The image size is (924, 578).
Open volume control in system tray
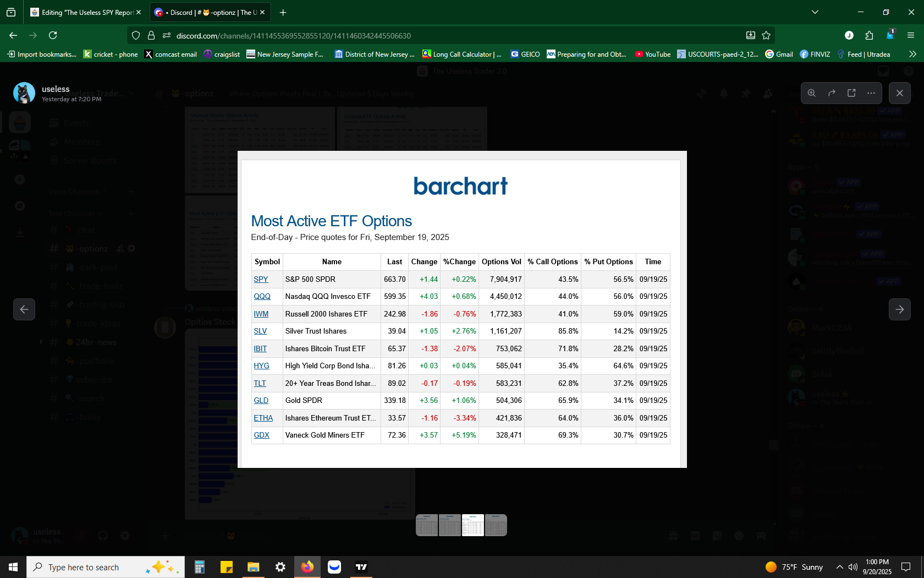tap(853, 567)
